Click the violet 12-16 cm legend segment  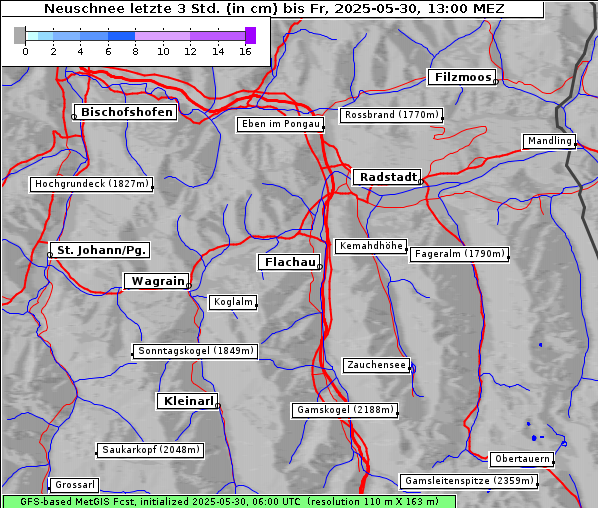pos(217,36)
